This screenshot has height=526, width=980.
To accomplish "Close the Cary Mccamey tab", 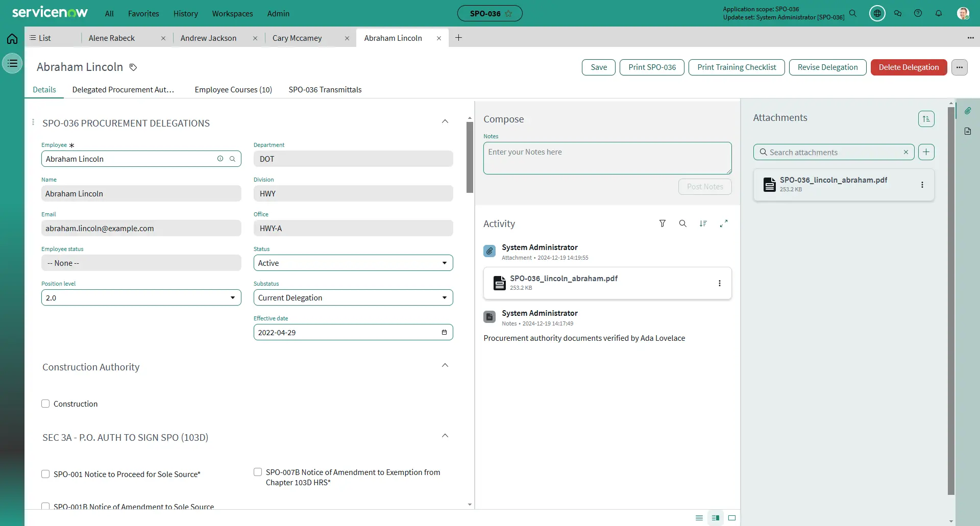I will [x=347, y=38].
